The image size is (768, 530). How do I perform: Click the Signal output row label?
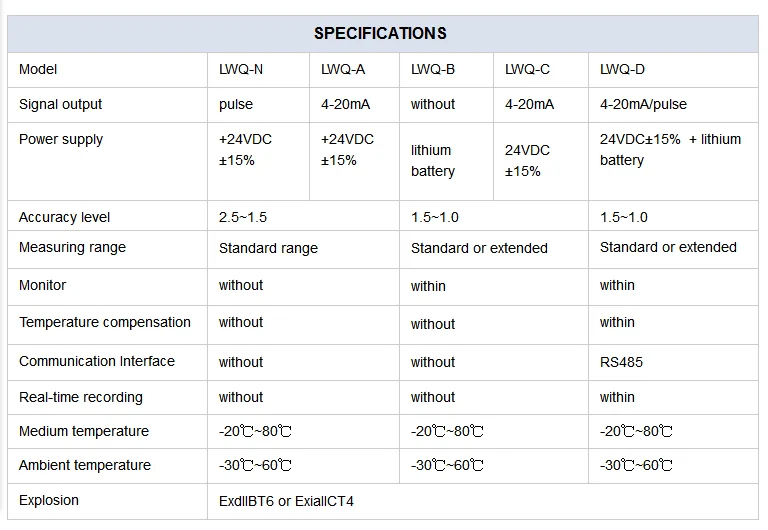60,104
